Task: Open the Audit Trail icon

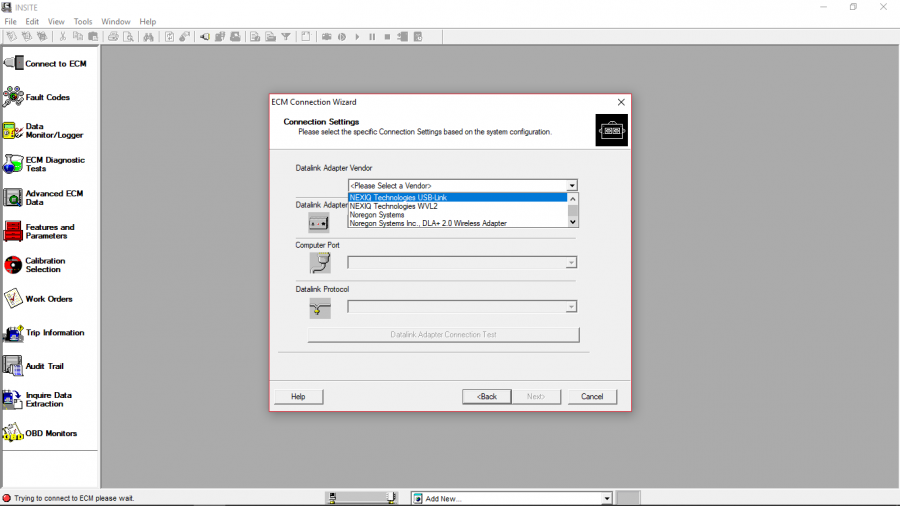Action: pyautogui.click(x=13, y=366)
